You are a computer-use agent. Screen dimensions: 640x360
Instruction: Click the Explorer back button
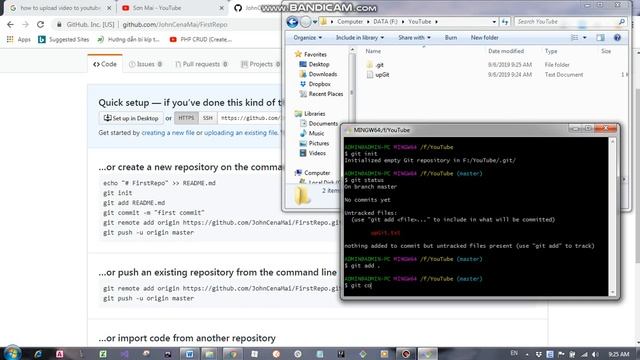click(x=292, y=22)
